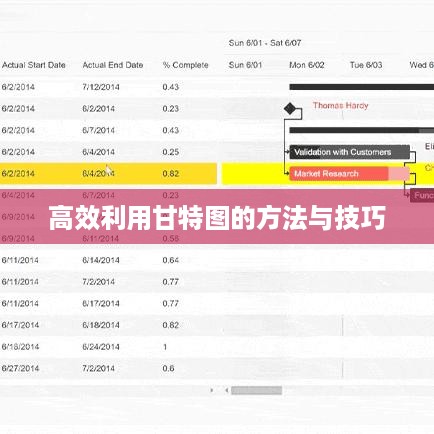Click the 7/2/2014 end date in 0.6 row
The image size is (434, 434).
pos(98,368)
